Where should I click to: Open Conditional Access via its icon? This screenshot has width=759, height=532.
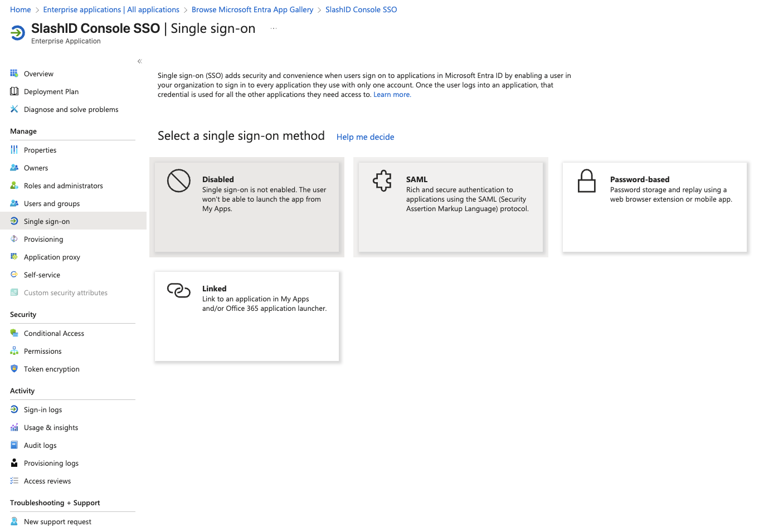coord(14,333)
